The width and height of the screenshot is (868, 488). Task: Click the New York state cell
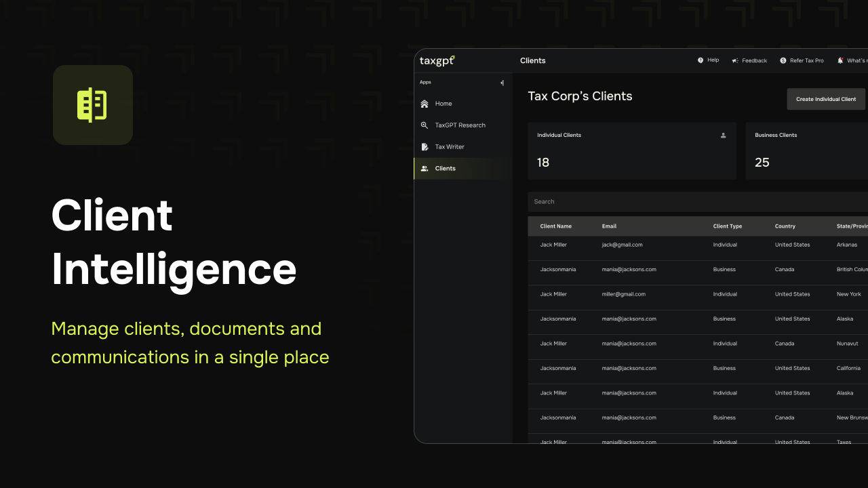tap(849, 294)
